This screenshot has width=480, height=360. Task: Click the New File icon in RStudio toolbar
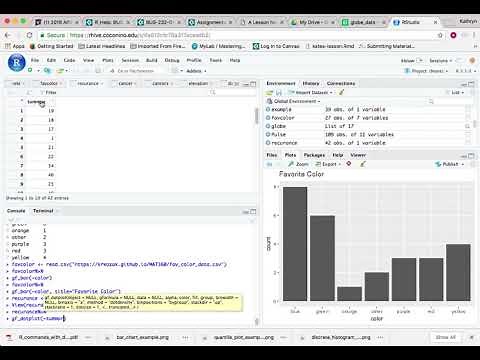click(x=30, y=70)
